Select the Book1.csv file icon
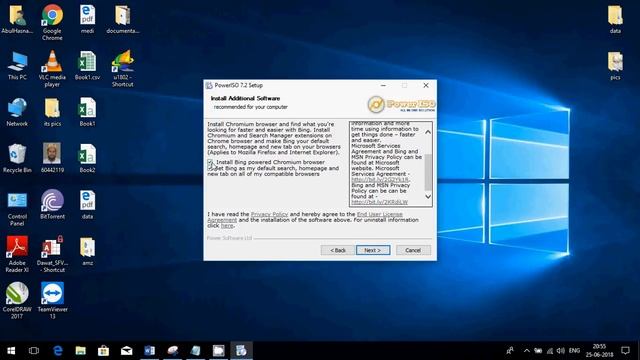This screenshot has width=640, height=360. pyautogui.click(x=87, y=65)
